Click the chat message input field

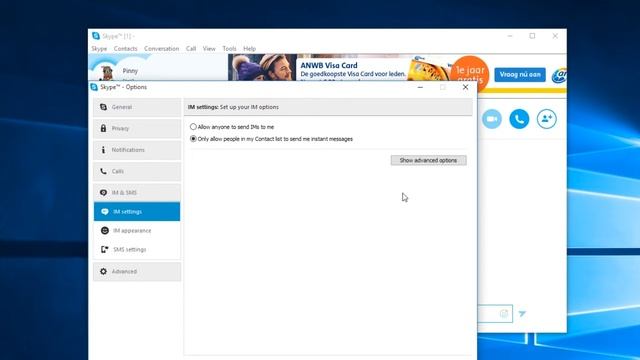click(x=495, y=313)
